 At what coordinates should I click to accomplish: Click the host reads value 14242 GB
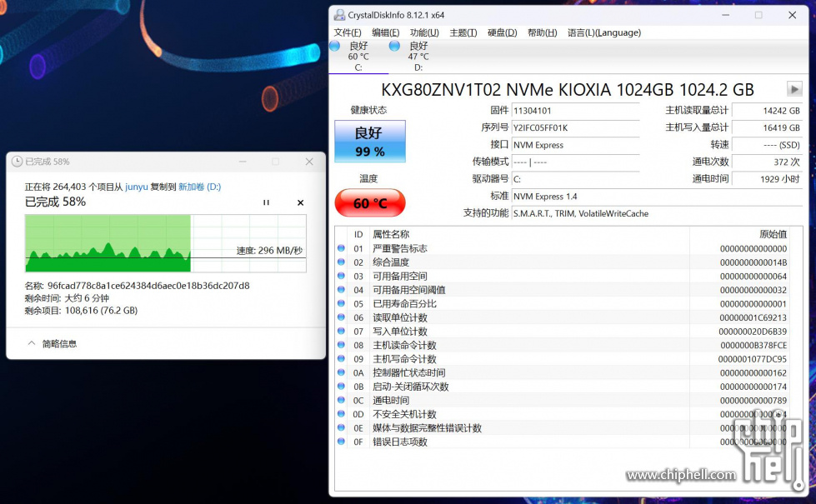coord(767,111)
